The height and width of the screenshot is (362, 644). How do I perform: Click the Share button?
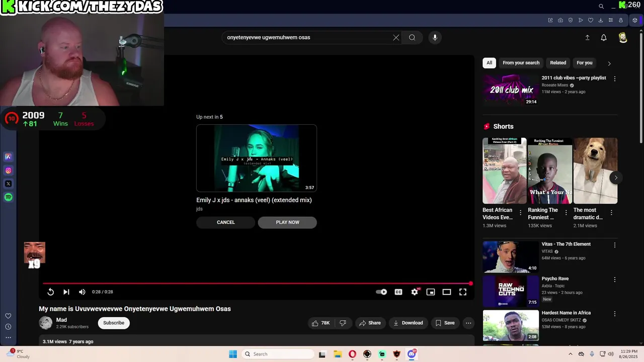pyautogui.click(x=370, y=323)
